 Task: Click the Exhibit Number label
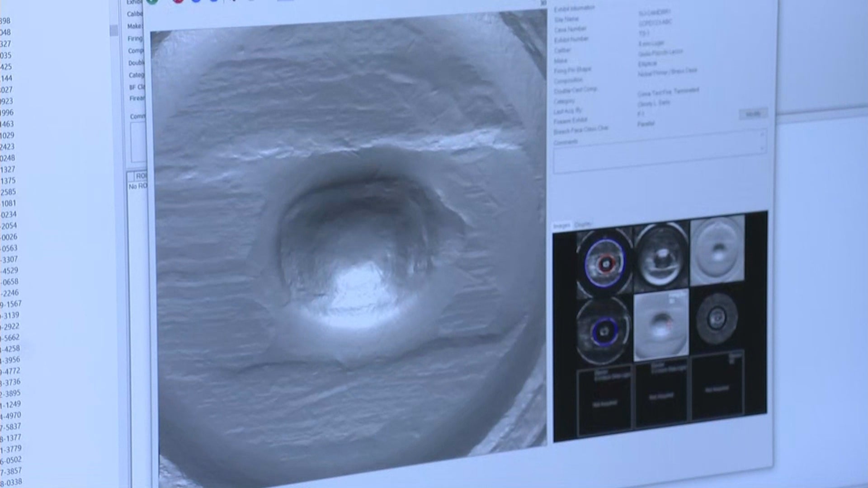[571, 40]
